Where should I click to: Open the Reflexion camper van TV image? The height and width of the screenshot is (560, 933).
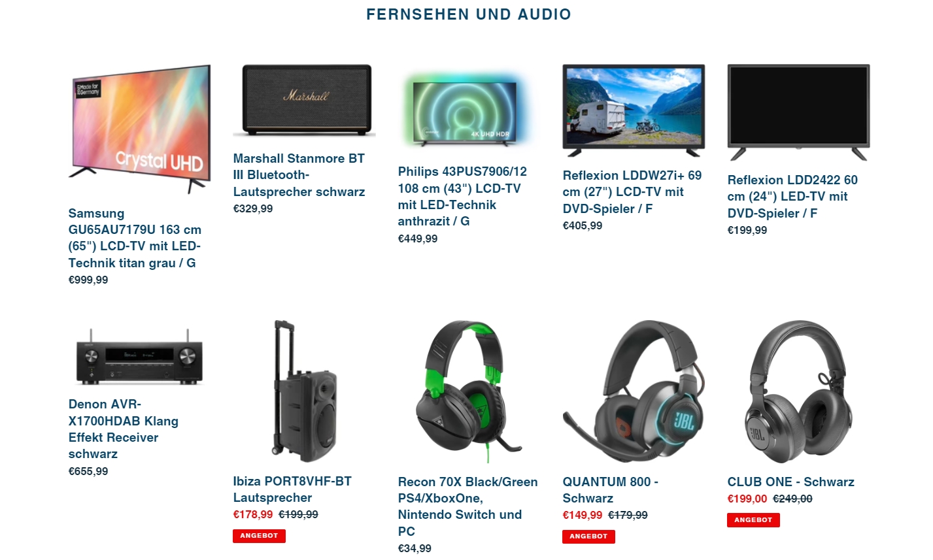tap(634, 110)
